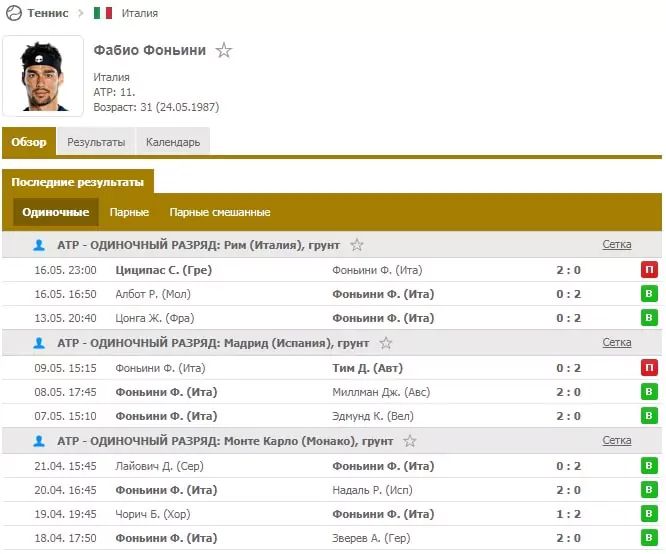Open ATP Мадрид (Испания) tournament header
This screenshot has width=666, height=554.
[213, 343]
